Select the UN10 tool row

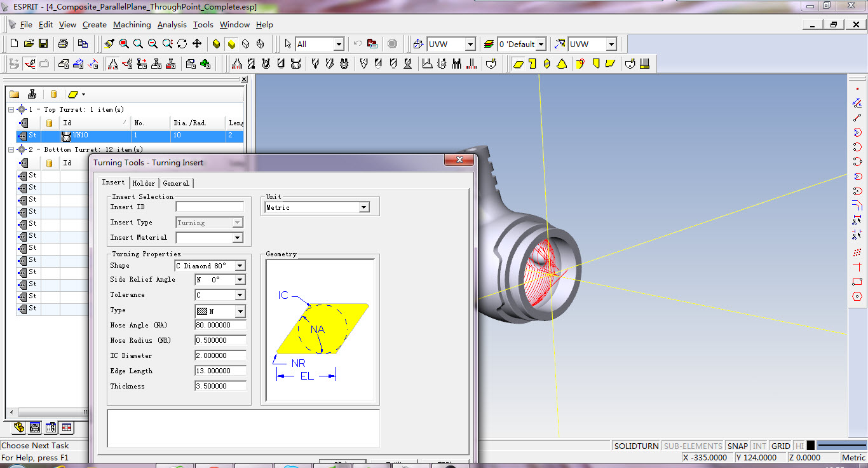coord(130,135)
